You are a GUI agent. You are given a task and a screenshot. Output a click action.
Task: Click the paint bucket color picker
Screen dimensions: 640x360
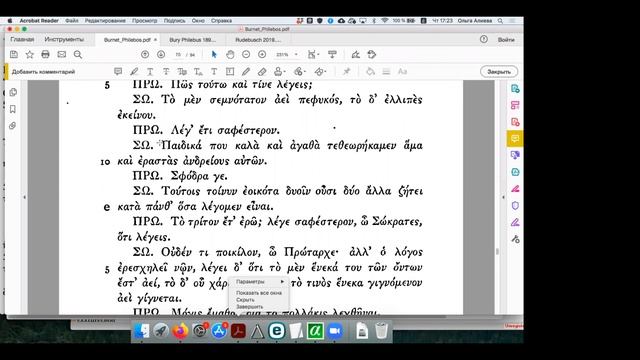click(370, 71)
